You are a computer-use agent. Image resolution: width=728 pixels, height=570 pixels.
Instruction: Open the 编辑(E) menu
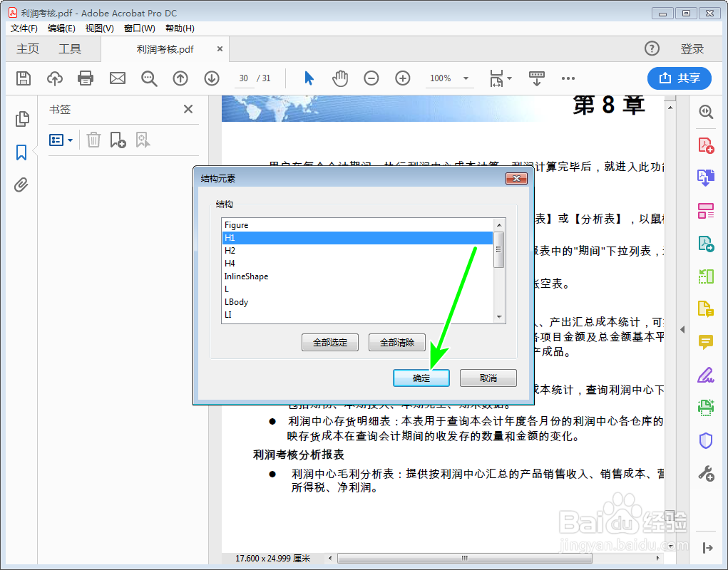(62, 28)
